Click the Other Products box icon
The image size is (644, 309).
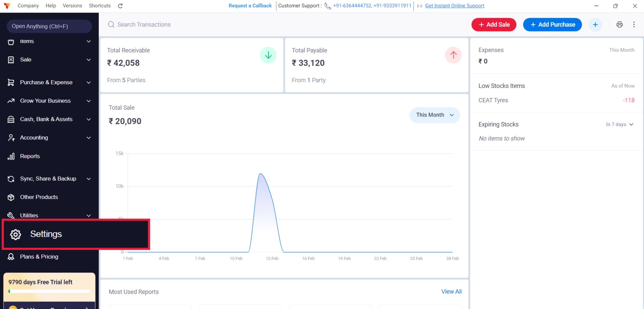[x=11, y=197]
